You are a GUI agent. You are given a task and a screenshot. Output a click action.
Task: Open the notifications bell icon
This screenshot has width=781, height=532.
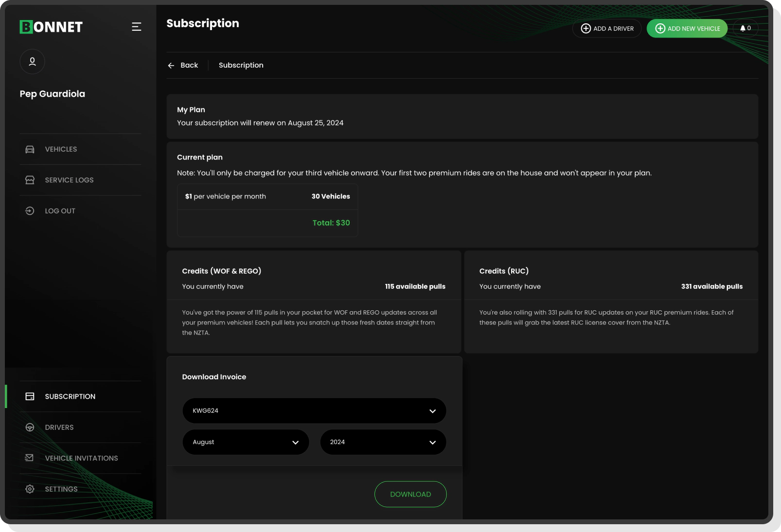click(742, 28)
